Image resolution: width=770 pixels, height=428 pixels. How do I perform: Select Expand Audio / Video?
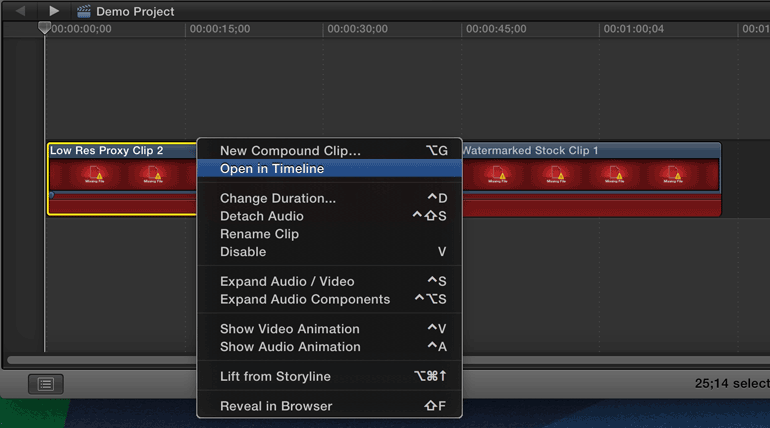tap(330, 281)
